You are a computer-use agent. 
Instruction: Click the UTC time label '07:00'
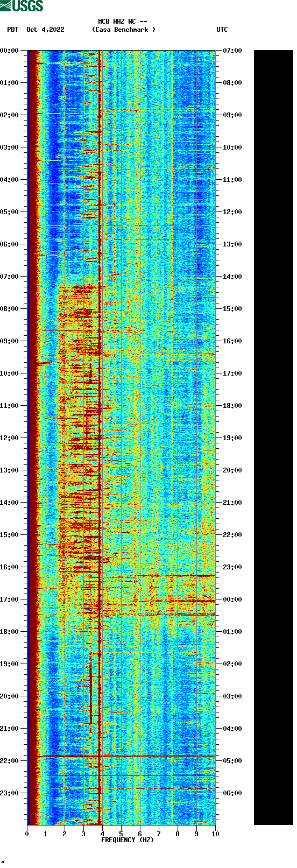232,51
